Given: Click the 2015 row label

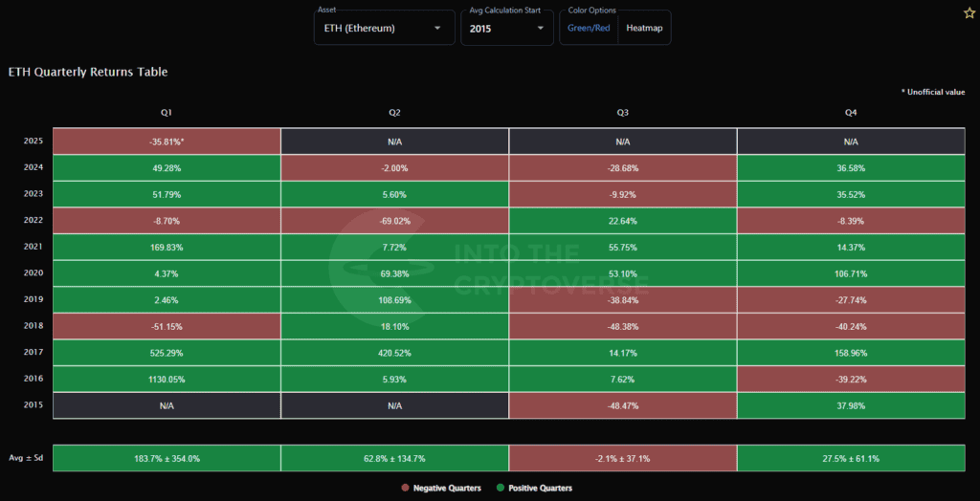Looking at the screenshot, I should click(x=33, y=404).
